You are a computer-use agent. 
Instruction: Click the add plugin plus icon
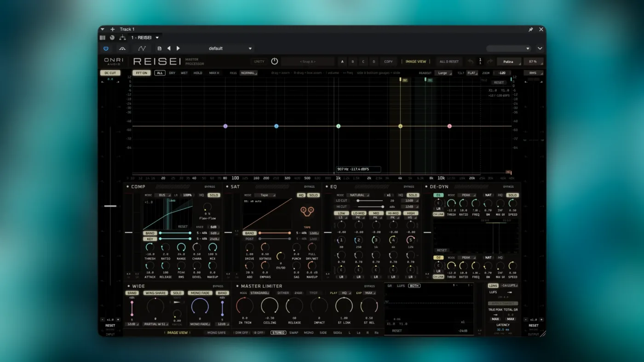tap(112, 29)
